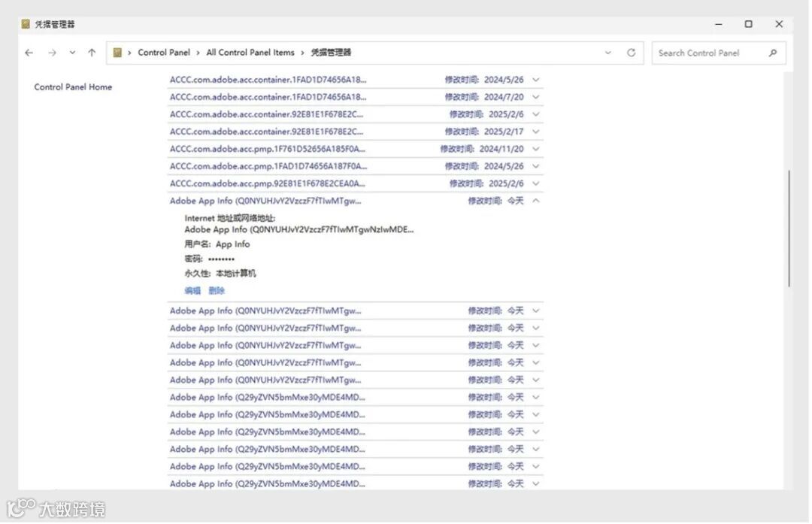Click the search magnifier icon

773,53
